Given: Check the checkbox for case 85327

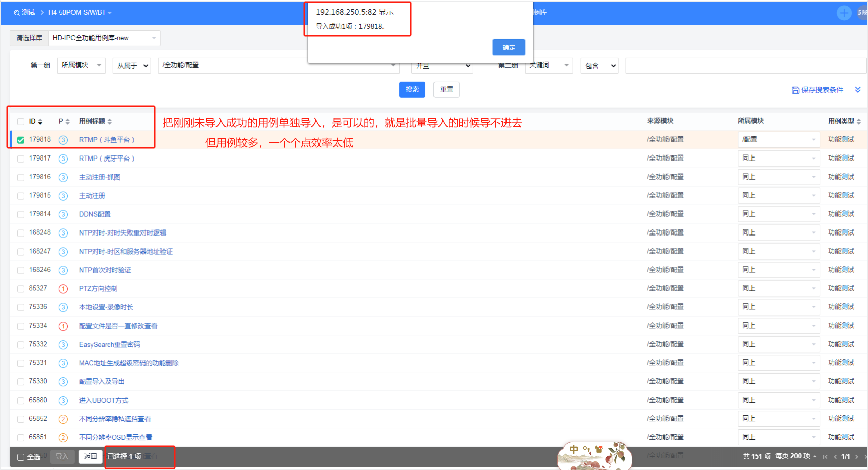Looking at the screenshot, I should point(21,289).
